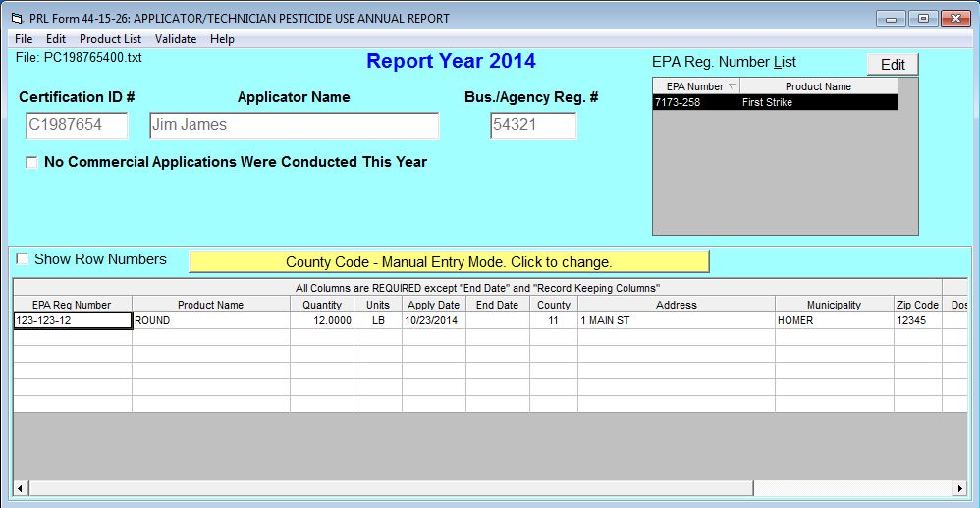This screenshot has height=508, width=980.
Task: Click Edit button for EPA Reg. list
Action: click(892, 65)
